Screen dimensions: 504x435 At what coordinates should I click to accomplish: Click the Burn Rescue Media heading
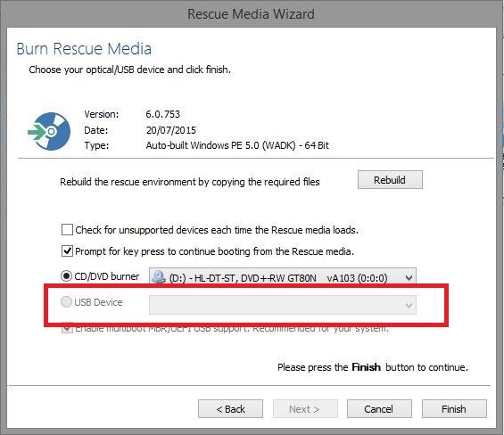pyautogui.click(x=84, y=49)
